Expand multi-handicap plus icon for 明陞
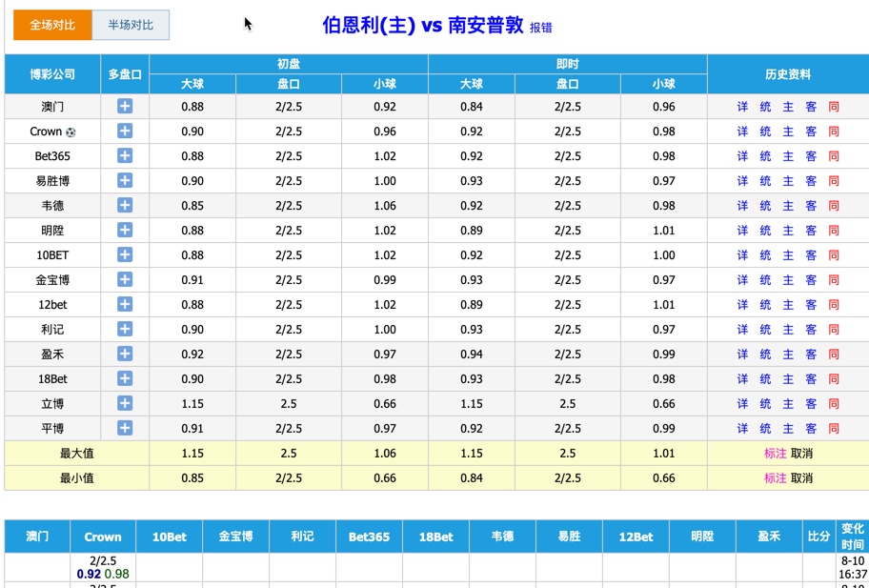This screenshot has height=588, width=869. [x=125, y=230]
